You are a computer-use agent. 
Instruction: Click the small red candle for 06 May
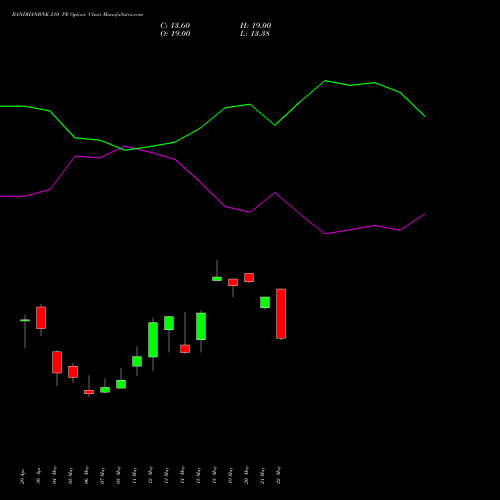89,392
